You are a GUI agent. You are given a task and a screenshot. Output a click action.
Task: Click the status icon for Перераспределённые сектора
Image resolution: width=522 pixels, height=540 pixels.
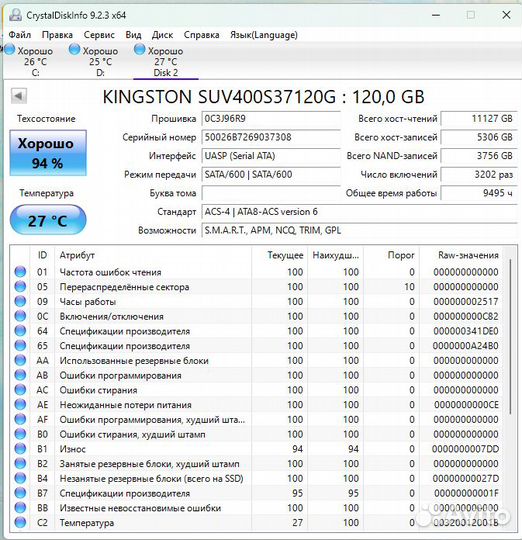click(20, 287)
